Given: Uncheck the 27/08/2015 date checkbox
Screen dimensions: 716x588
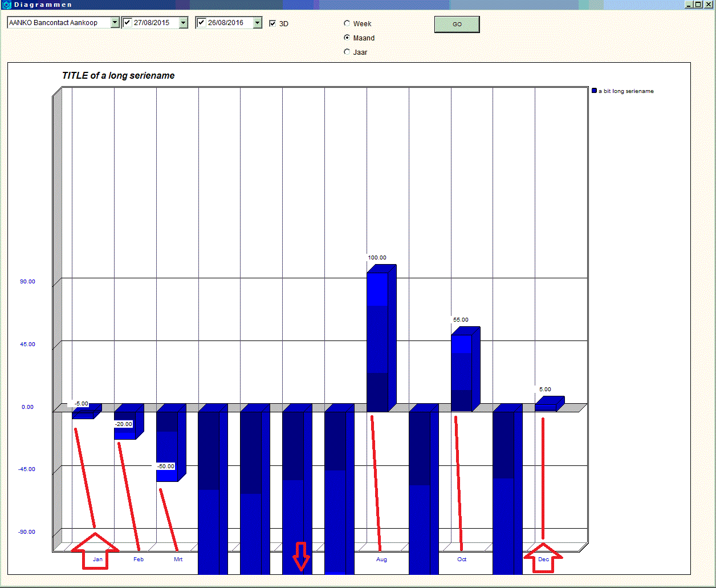Looking at the screenshot, I should tap(128, 23).
